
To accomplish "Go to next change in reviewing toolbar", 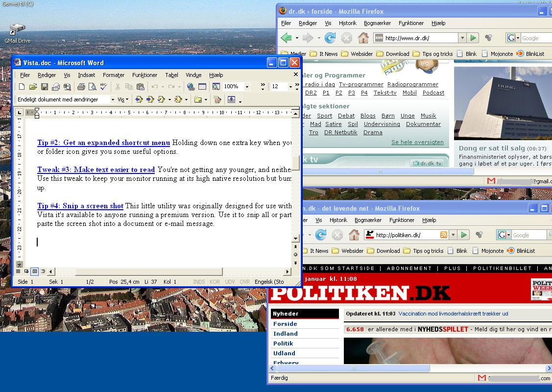I will tap(150, 99).
